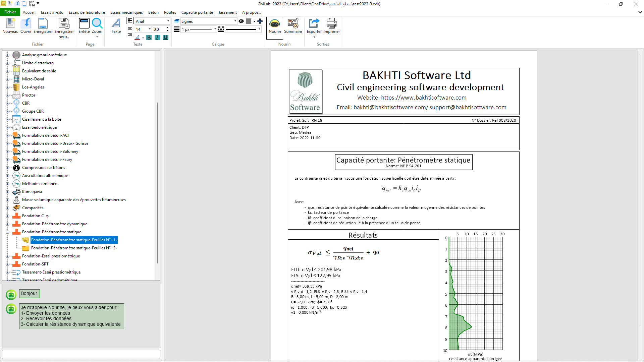This screenshot has width=644, height=362.
Task: Click the gray layer color swatch
Action: (x=249, y=21)
